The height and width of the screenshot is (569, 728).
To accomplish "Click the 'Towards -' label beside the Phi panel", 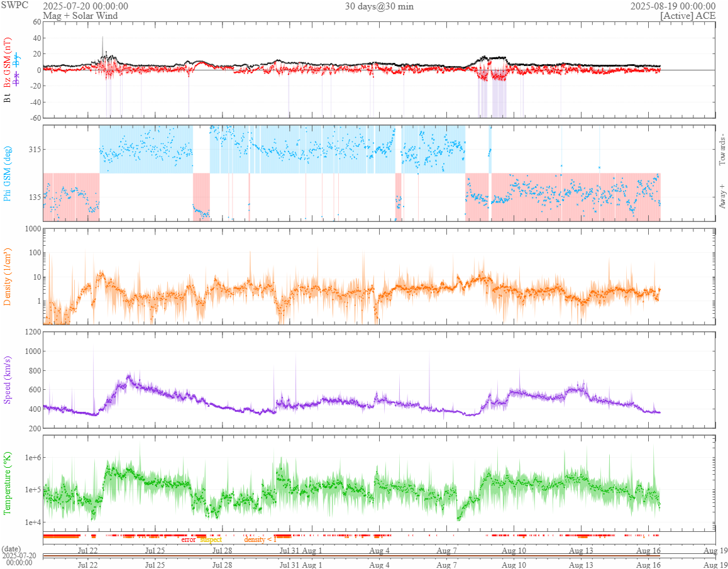I will tap(722, 148).
